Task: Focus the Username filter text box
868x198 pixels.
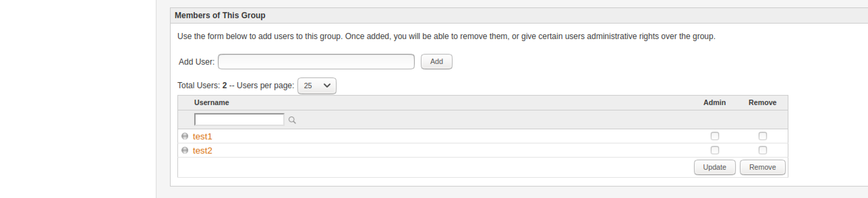Action: point(239,120)
